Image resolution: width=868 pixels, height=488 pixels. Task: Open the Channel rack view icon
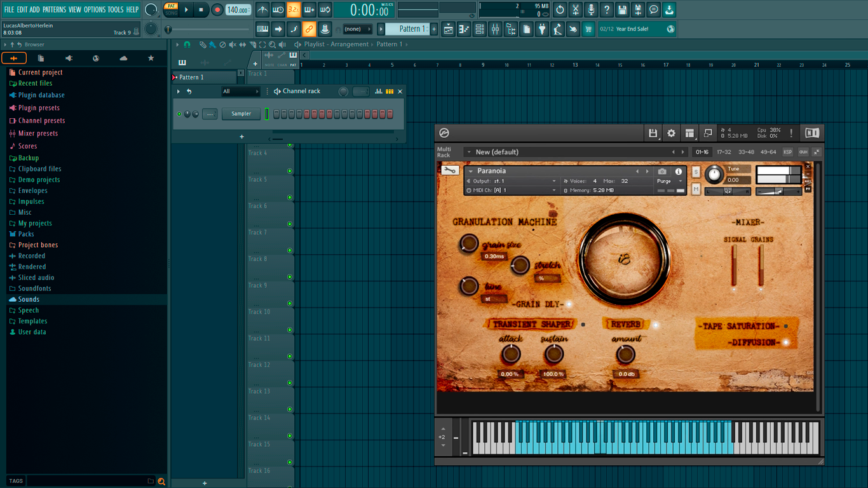(x=480, y=29)
